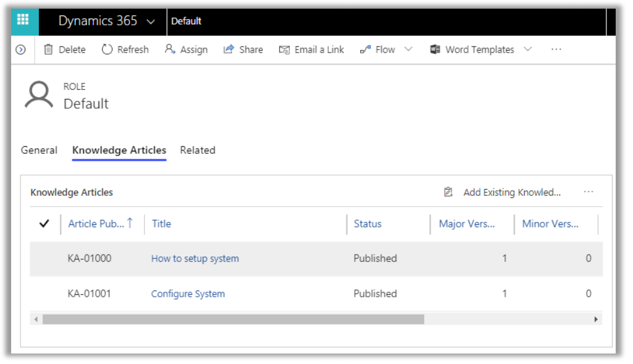This screenshot has width=633, height=364.
Task: Click major version 1 in KA-01000 row
Action: pos(504,258)
